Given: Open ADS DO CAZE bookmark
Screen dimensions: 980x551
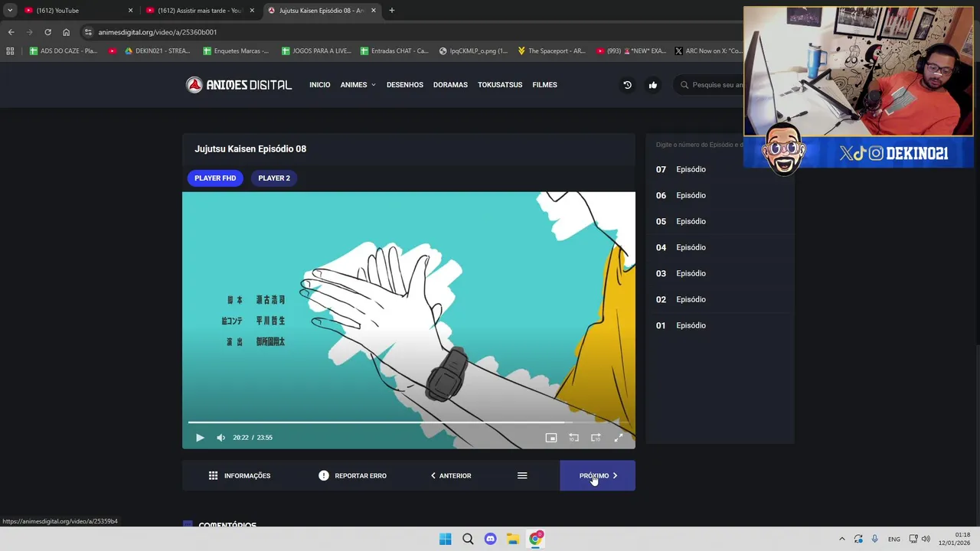Looking at the screenshot, I should pos(63,51).
